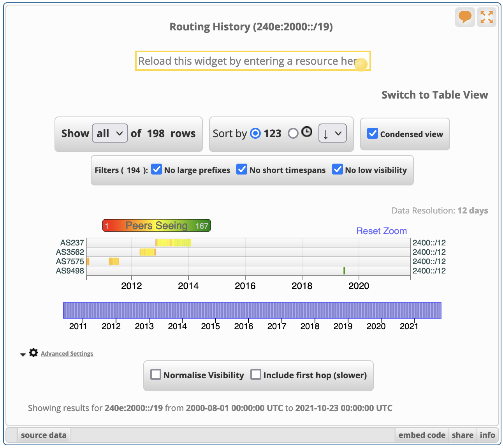Viewport: 503px width, 448px height.
Task: Select the 123 numeric sort radio button
Action: (x=255, y=134)
